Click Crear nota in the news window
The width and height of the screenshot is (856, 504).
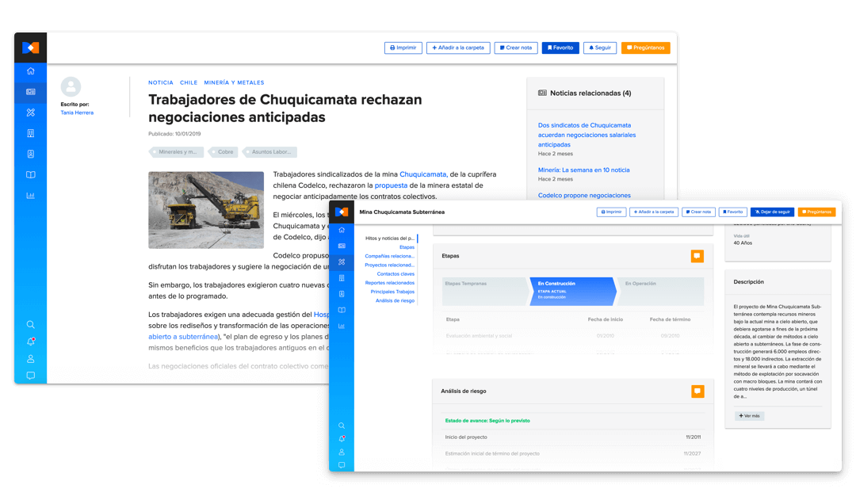[516, 48]
